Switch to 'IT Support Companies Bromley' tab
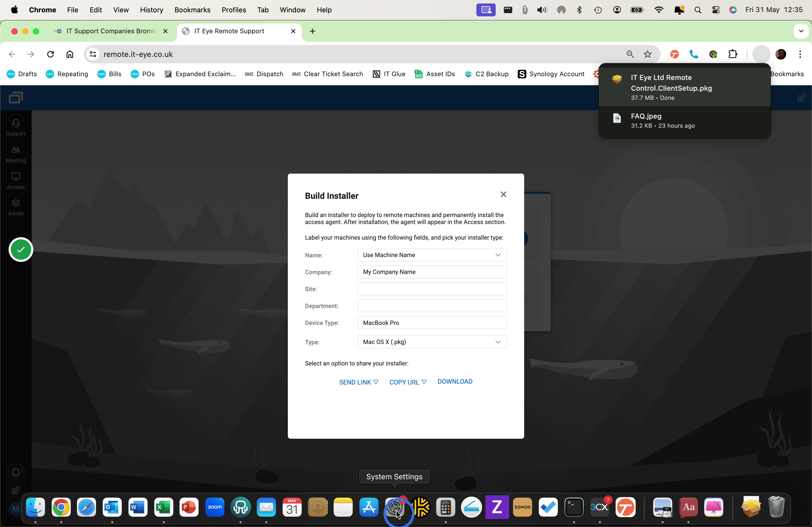This screenshot has width=812, height=527. (111, 31)
